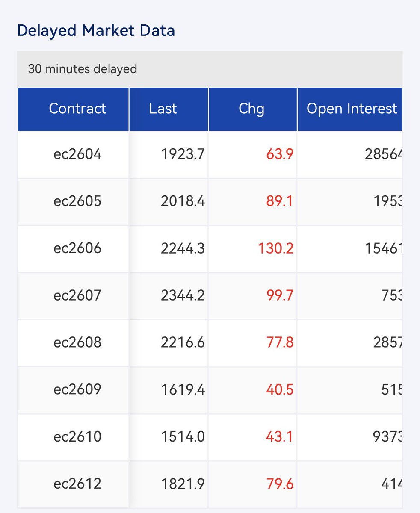Select contract ec2607
The image size is (420, 513).
[x=77, y=295]
